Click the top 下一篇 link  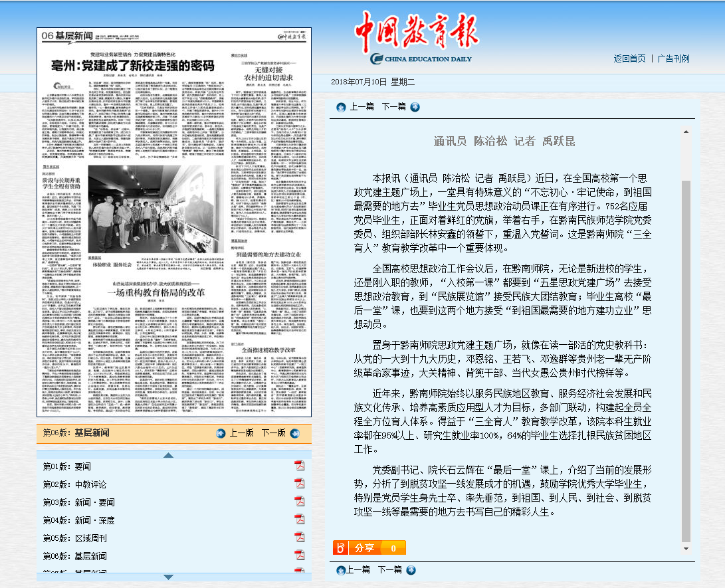click(x=394, y=107)
